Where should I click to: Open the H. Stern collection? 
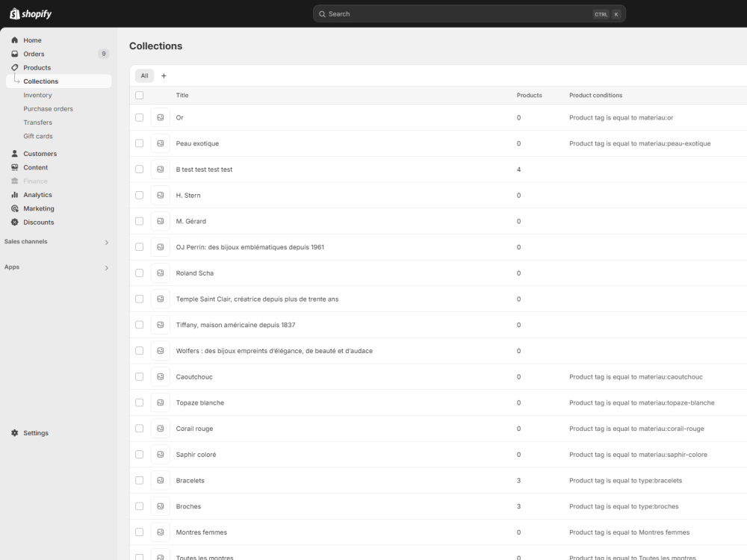[x=188, y=195]
